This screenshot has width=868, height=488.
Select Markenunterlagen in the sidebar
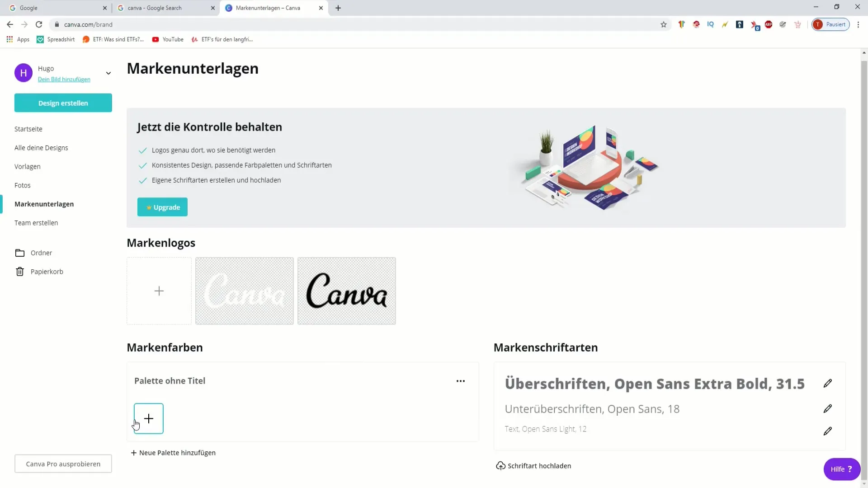[x=44, y=204]
